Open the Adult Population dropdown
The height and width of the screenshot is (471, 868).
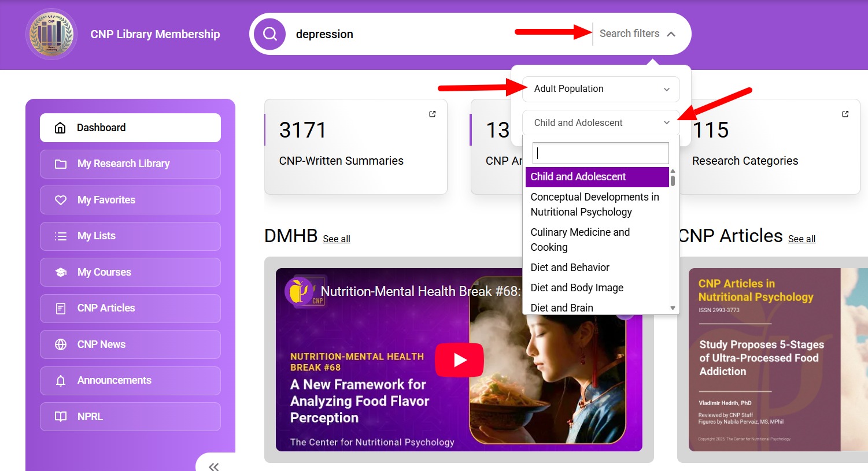600,89
